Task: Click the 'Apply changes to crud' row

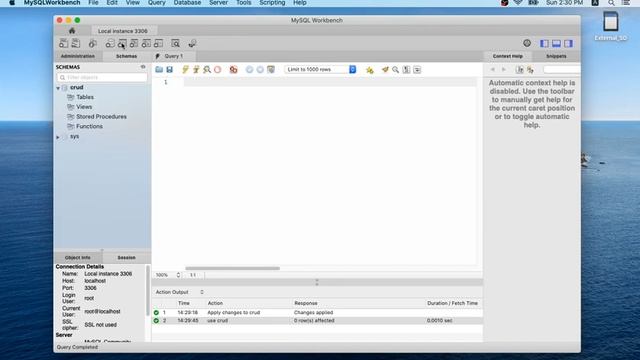Action: point(317,313)
